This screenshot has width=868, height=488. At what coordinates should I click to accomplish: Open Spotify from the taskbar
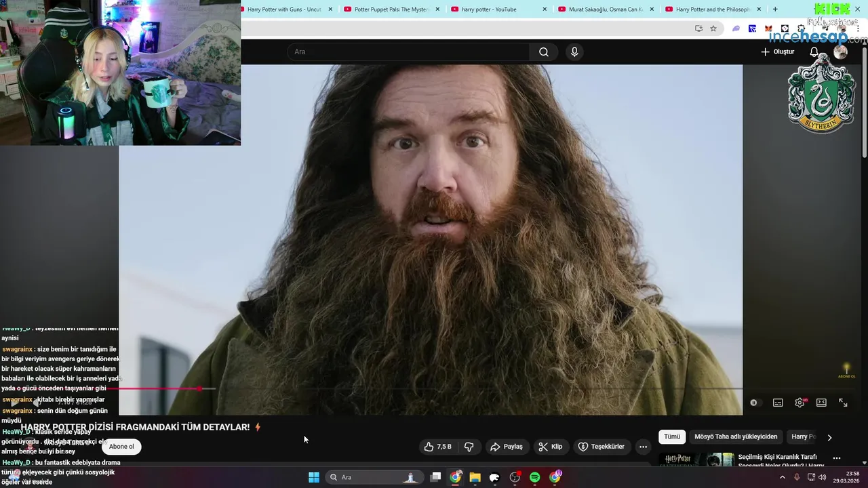click(x=534, y=477)
